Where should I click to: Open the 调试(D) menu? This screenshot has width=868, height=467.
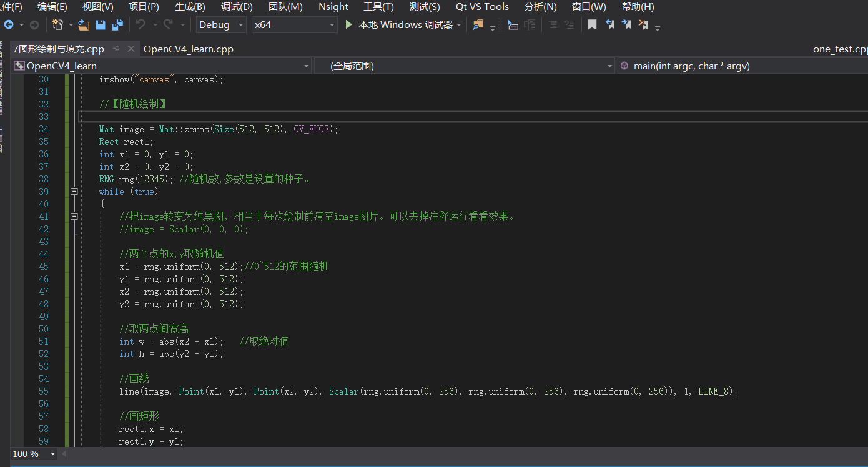[236, 7]
